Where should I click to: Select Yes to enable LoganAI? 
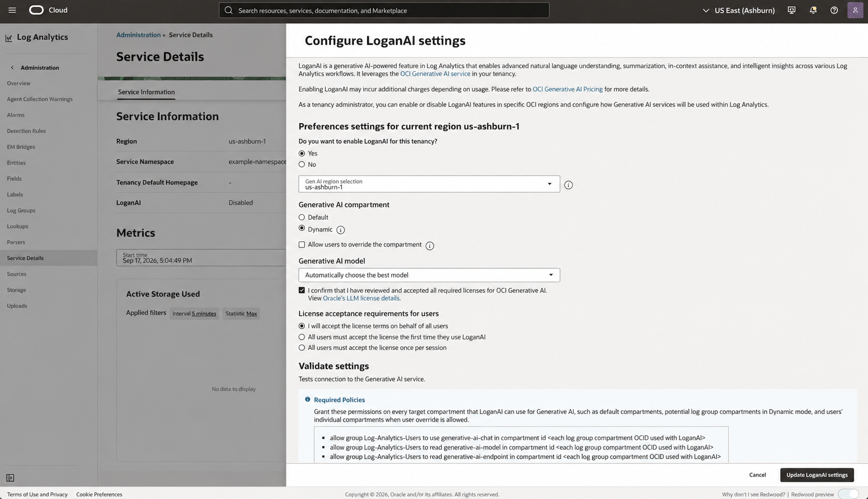point(302,153)
